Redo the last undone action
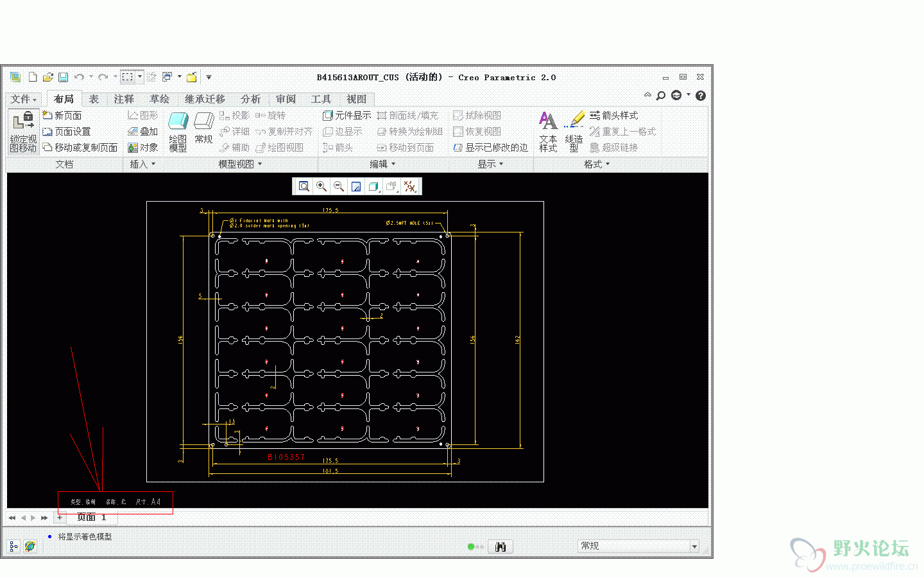 [103, 77]
